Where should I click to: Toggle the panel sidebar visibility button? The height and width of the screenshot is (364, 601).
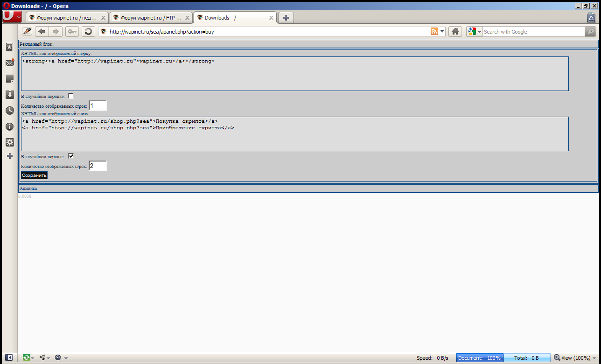9,358
